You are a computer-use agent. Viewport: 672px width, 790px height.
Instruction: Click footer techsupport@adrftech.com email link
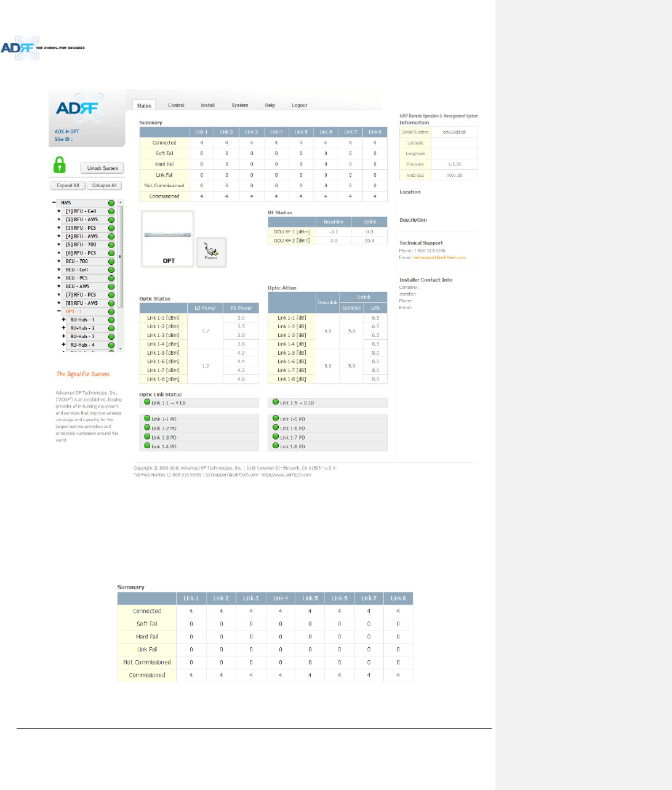[231, 475]
